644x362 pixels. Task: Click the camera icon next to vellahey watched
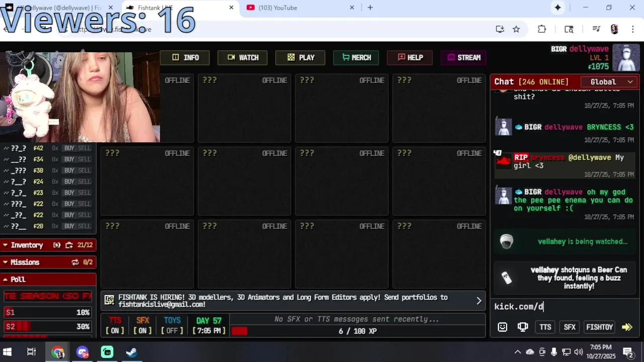tap(506, 242)
